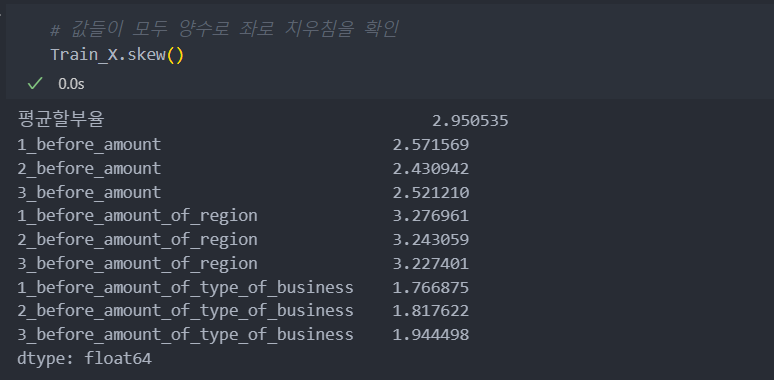Click the 1.817622 skew value

[x=430, y=310]
